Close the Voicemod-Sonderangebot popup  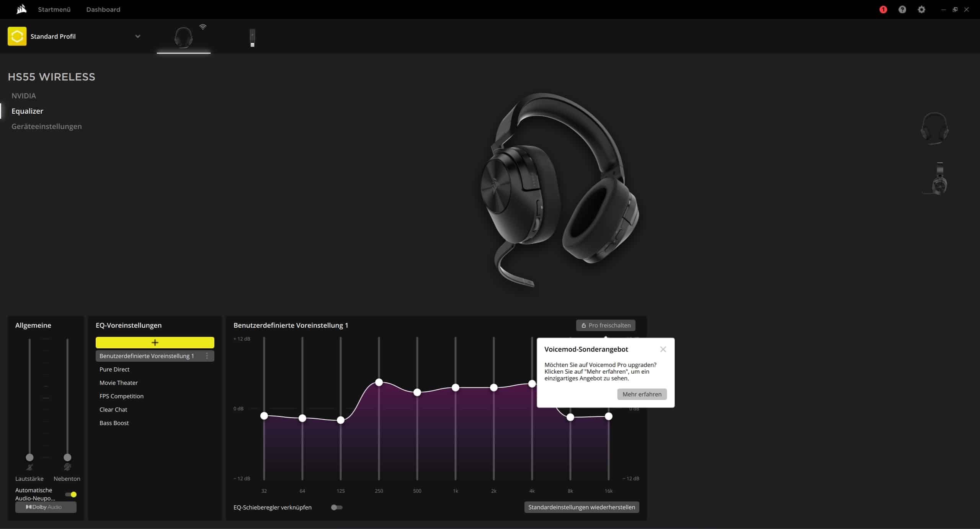click(663, 349)
